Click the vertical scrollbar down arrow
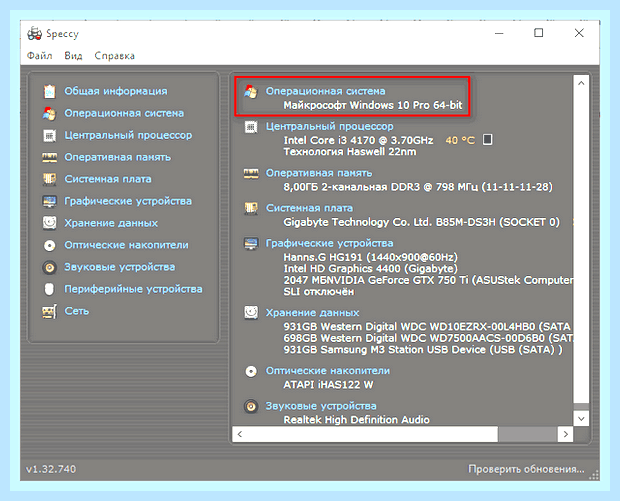620x501 pixels. click(581, 419)
